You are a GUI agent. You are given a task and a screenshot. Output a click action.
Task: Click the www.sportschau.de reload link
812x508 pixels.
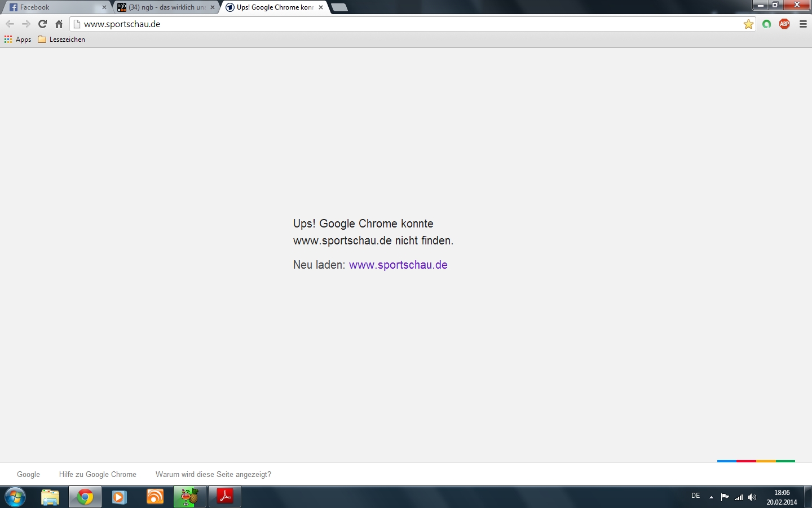click(x=398, y=265)
